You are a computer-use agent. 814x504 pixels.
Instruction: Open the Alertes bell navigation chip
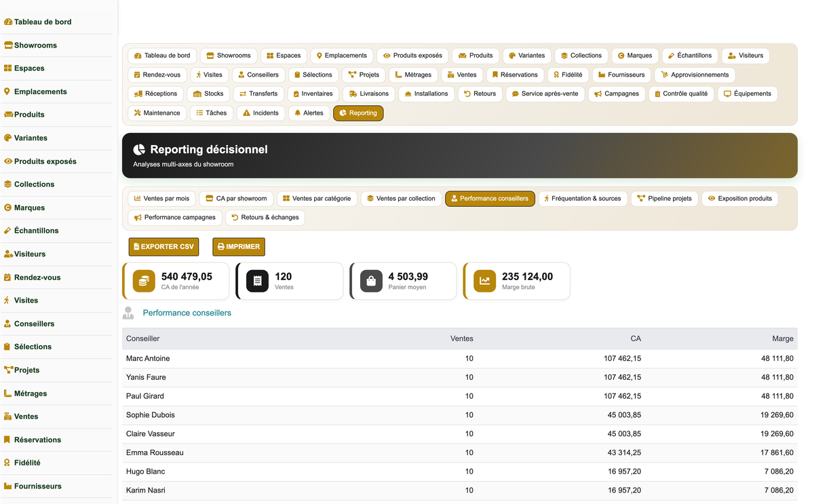coord(309,113)
